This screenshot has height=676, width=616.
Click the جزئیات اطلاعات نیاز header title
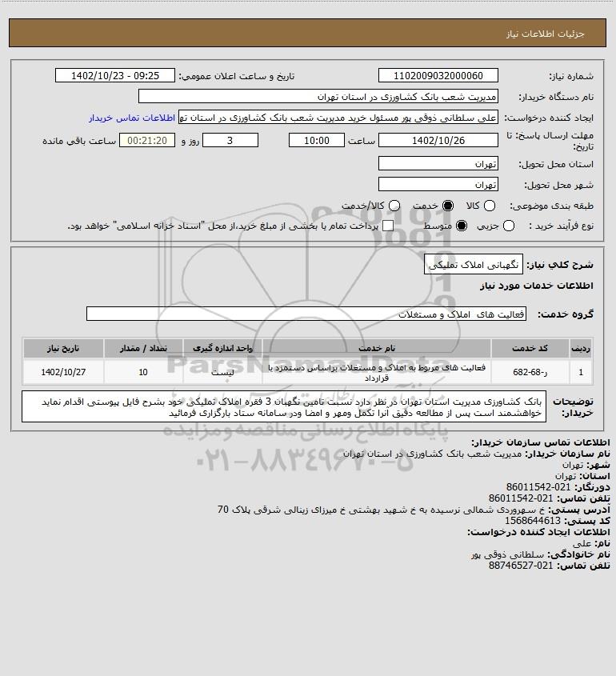546,34
